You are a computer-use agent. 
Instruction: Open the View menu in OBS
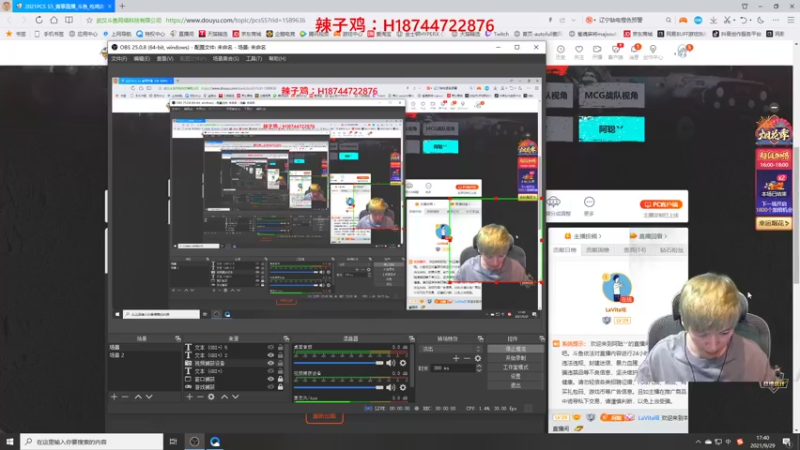(x=164, y=59)
